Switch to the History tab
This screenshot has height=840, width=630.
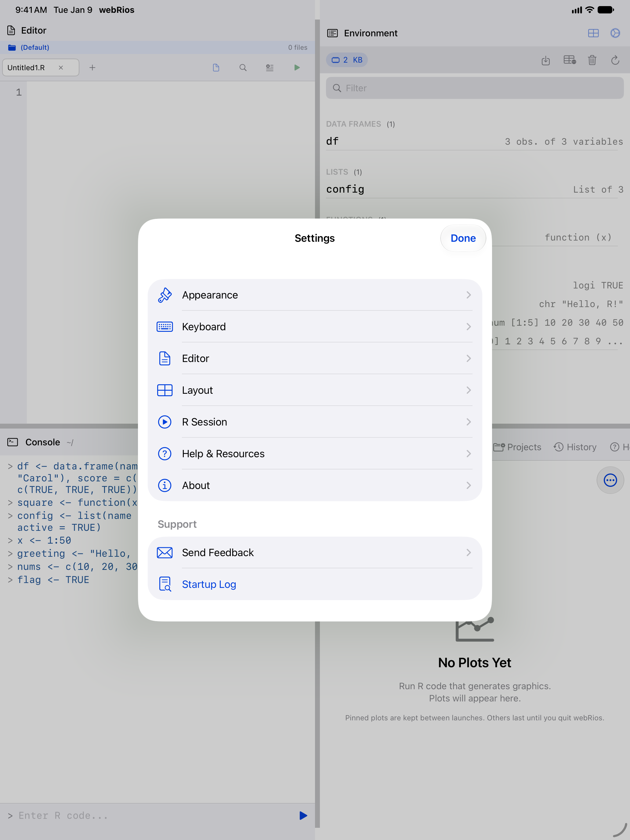click(575, 447)
